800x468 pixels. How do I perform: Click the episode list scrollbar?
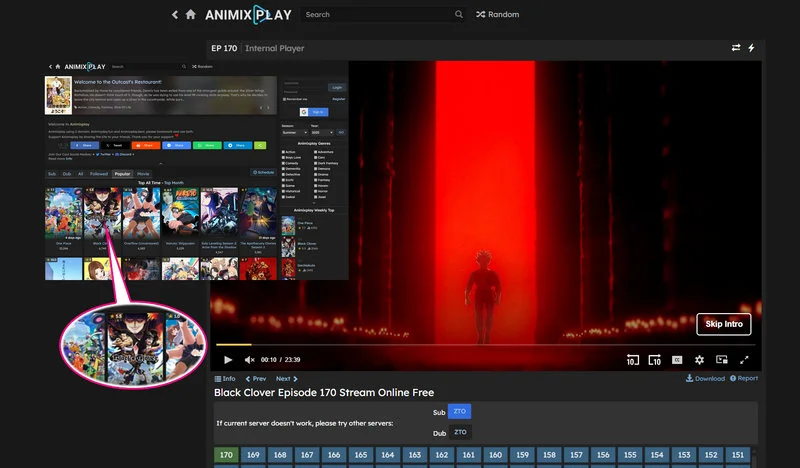pos(754,457)
